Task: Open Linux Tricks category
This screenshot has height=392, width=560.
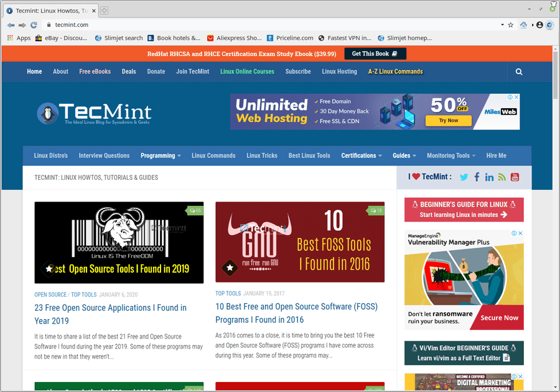Action: (x=262, y=156)
